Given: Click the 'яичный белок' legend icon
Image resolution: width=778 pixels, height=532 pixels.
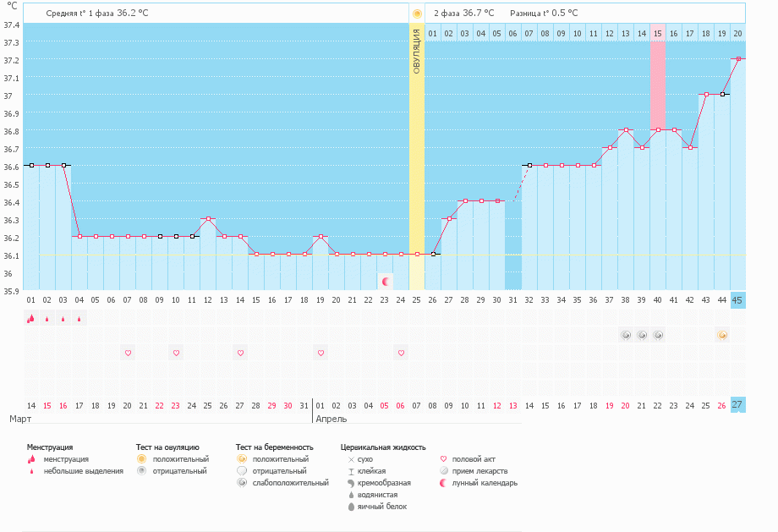Looking at the screenshot, I should click(x=351, y=507).
